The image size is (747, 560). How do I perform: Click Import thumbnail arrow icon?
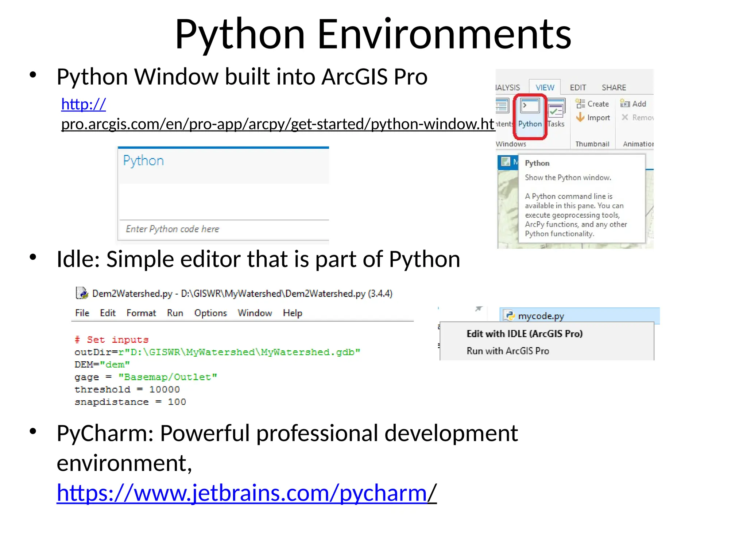click(x=580, y=117)
